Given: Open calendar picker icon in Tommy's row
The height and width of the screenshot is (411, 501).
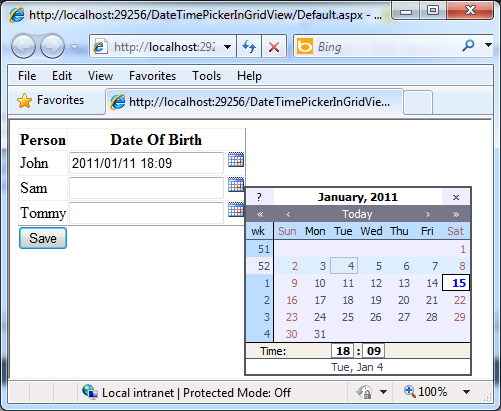Looking at the screenshot, I should (236, 209).
